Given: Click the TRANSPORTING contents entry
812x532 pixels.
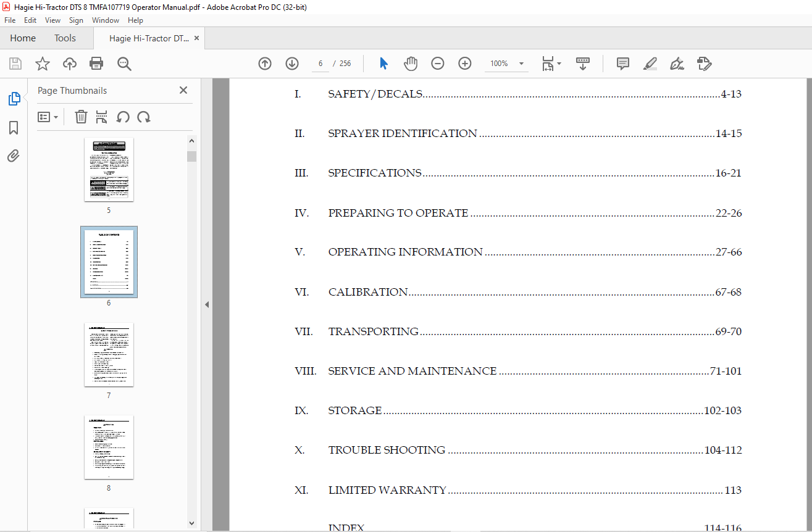Looking at the screenshot, I should point(518,331).
